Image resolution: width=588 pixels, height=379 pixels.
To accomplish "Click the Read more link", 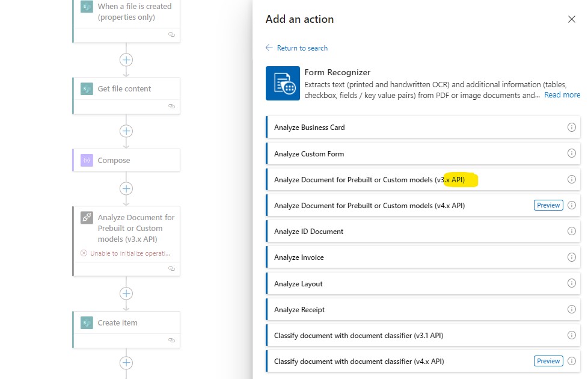I will pos(562,94).
